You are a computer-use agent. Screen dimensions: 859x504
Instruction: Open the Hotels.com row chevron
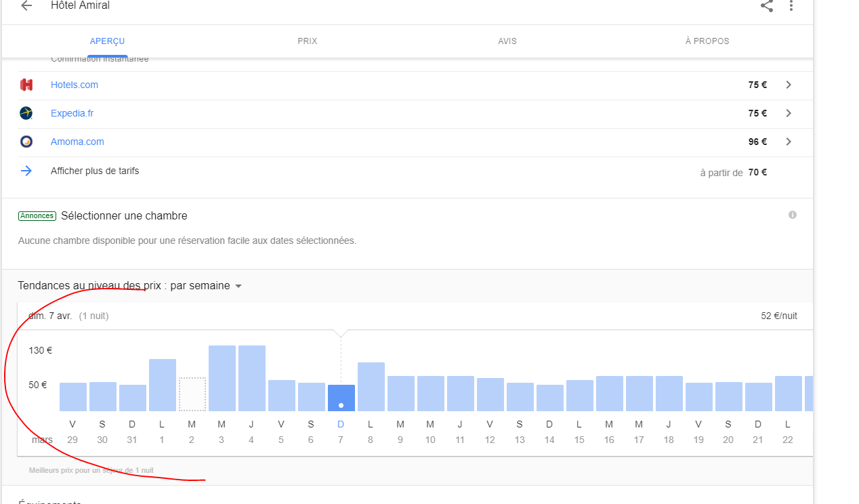tap(789, 85)
